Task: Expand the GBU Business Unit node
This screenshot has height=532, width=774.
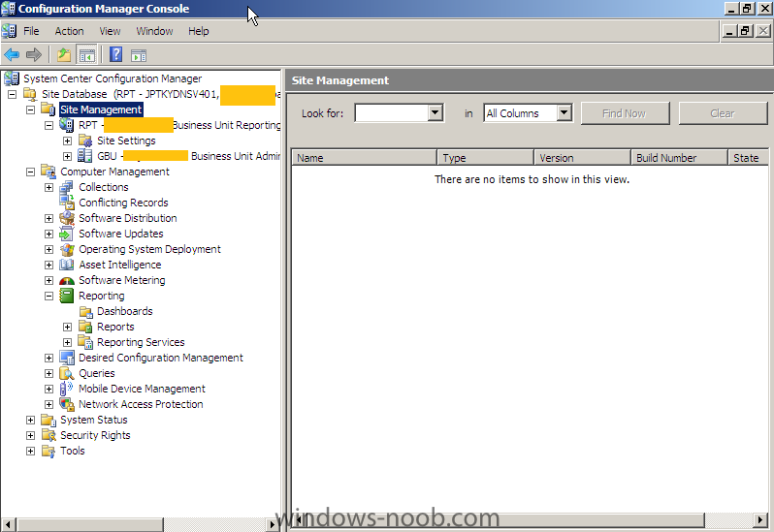Action: pyautogui.click(x=68, y=156)
